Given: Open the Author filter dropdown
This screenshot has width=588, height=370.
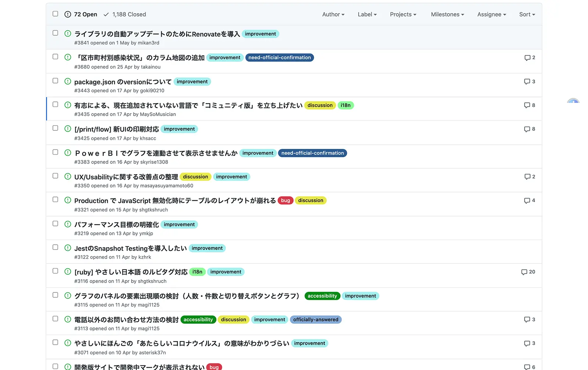Looking at the screenshot, I should pyautogui.click(x=333, y=14).
